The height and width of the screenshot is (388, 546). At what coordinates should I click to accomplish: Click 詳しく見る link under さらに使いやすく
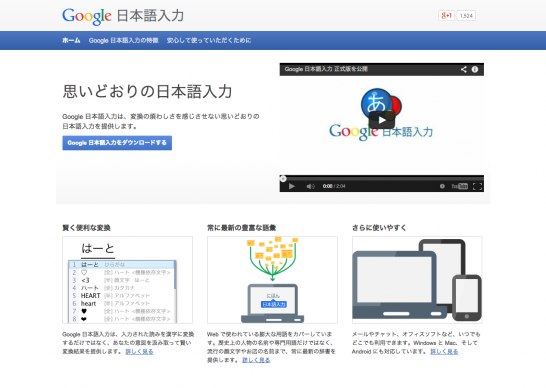pos(444,351)
